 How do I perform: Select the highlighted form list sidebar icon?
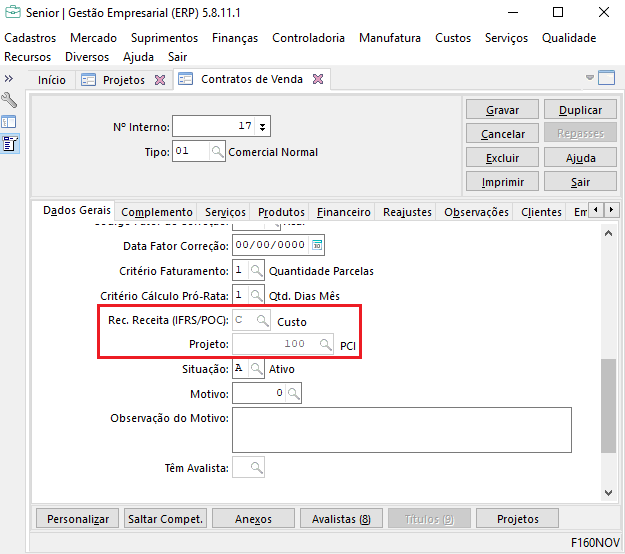click(10, 144)
